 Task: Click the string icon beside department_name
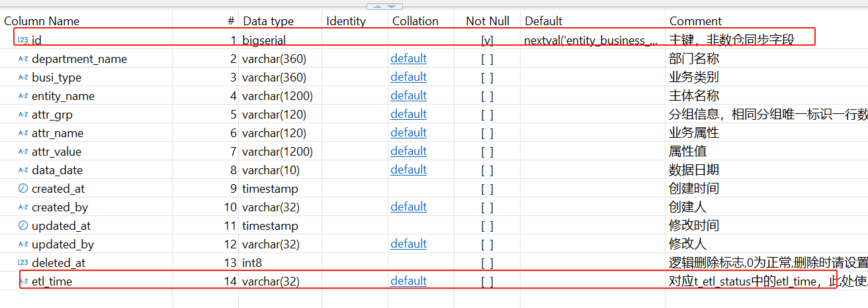pos(23,59)
